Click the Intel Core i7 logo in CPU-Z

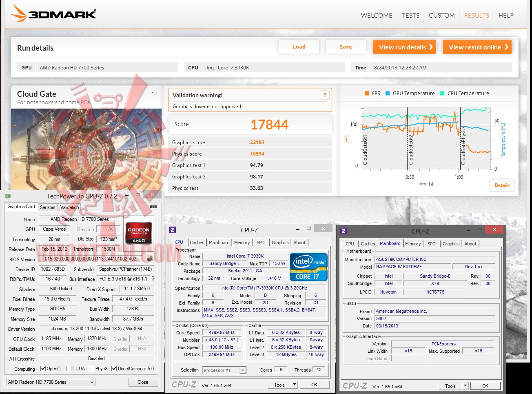coord(308,267)
